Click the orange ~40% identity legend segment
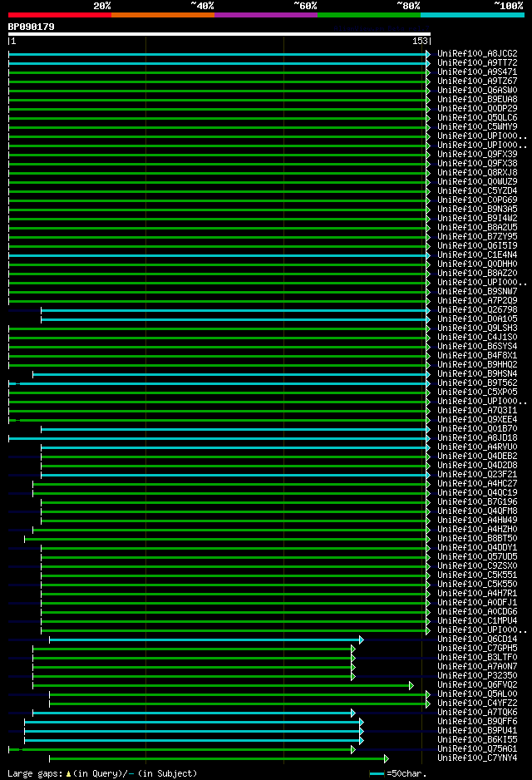The height and width of the screenshot is (780, 532). pos(163,15)
